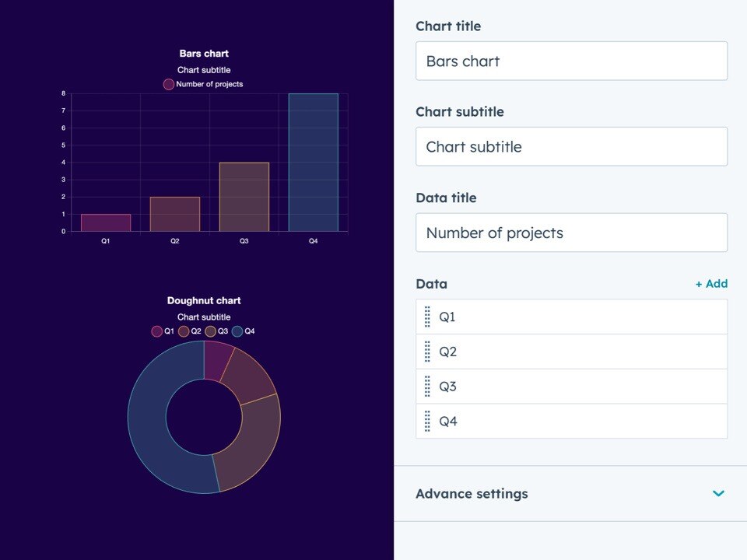Focus the Chart title input field
The width and height of the screenshot is (747, 560).
[x=571, y=61]
